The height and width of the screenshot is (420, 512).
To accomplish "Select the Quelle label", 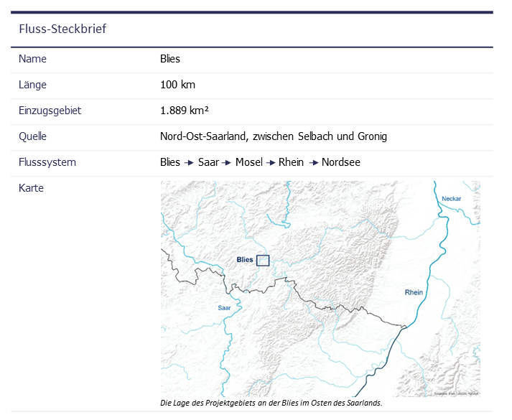I will [32, 136].
